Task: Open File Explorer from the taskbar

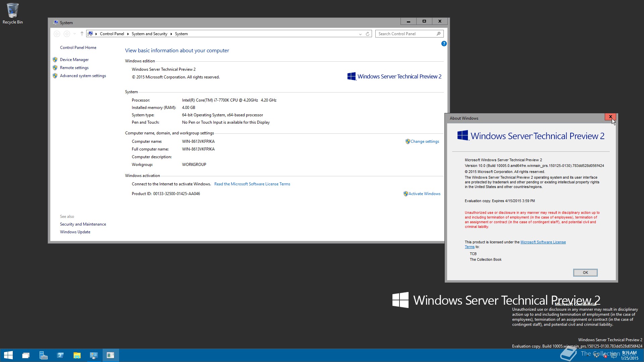Action: coord(77,355)
